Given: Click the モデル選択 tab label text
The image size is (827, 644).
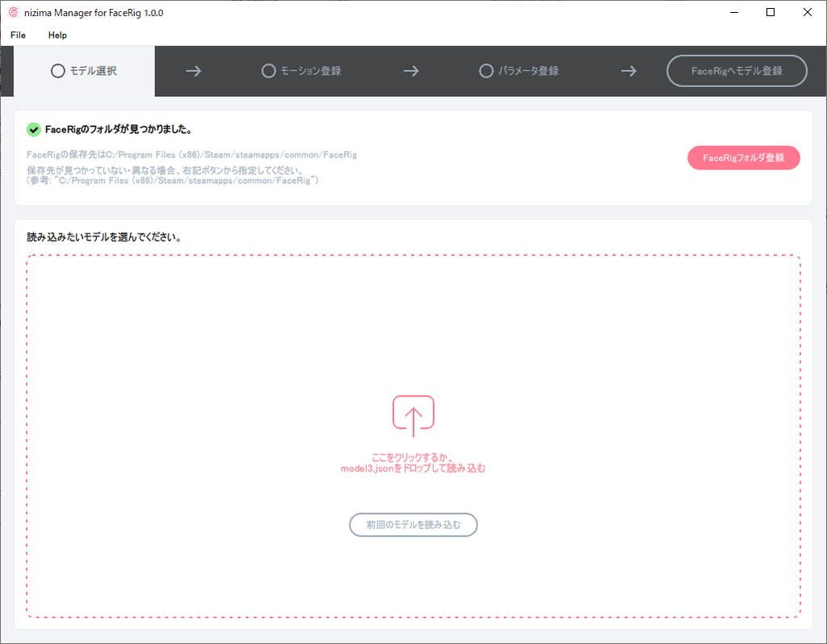Looking at the screenshot, I should pyautogui.click(x=93, y=71).
